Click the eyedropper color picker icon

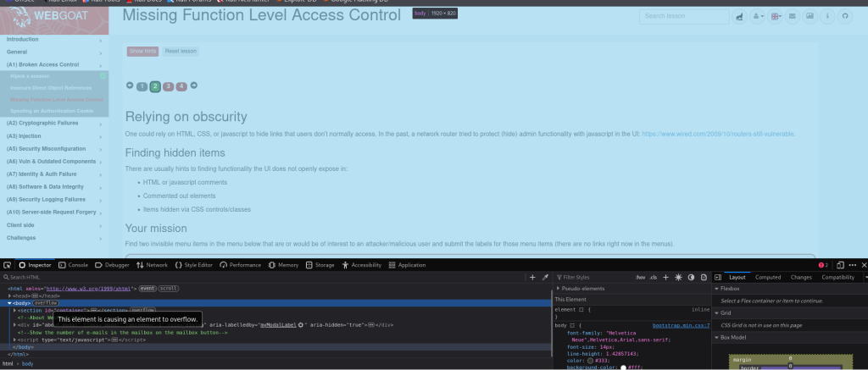pyautogui.click(x=545, y=277)
